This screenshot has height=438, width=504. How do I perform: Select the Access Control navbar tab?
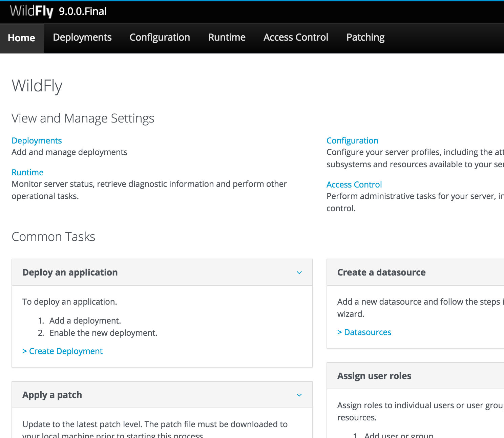click(296, 37)
